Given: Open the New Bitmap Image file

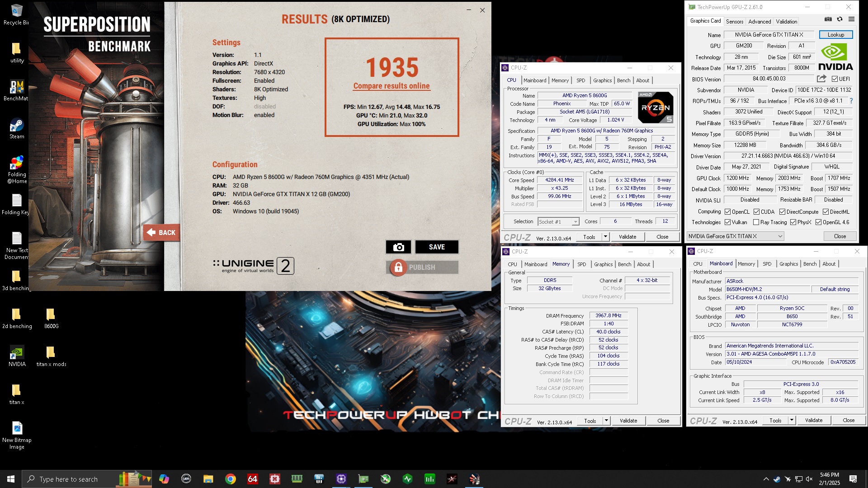Looking at the screenshot, I should click(x=17, y=436).
